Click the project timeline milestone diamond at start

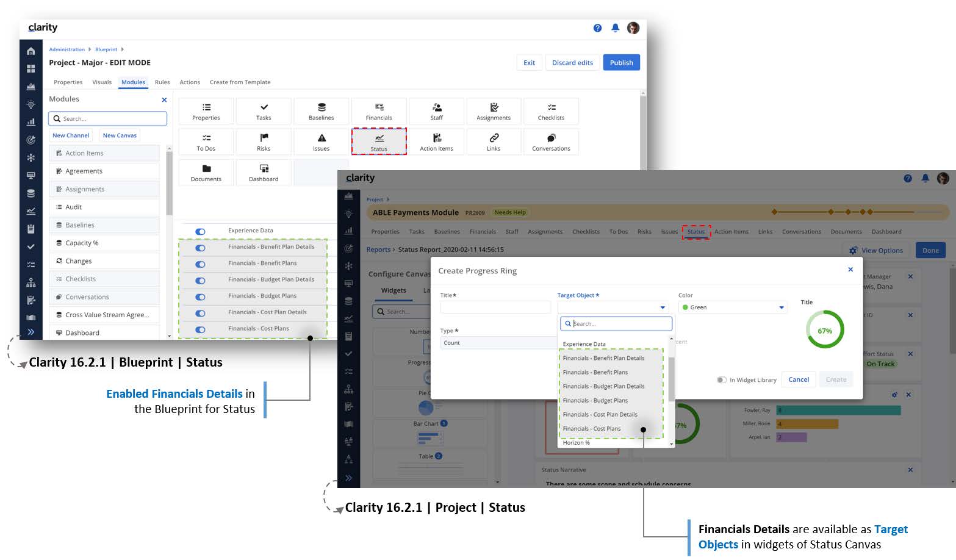[774, 212]
